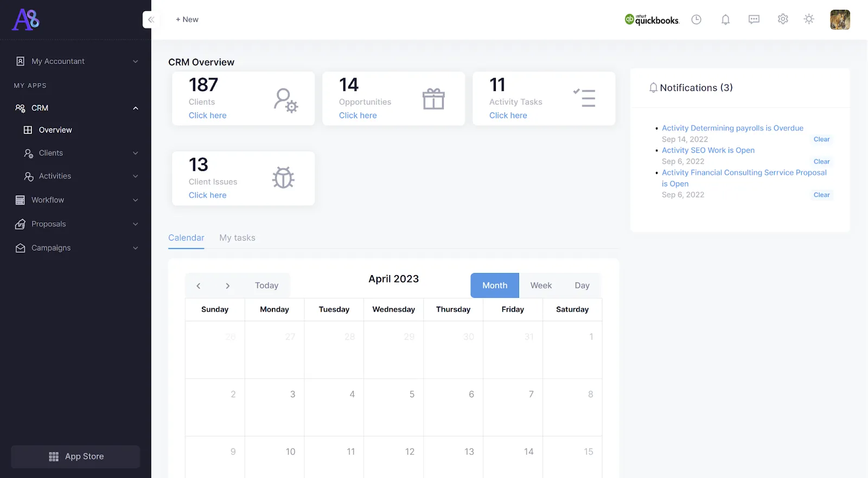Toggle the light/dark theme sun icon

click(x=809, y=19)
